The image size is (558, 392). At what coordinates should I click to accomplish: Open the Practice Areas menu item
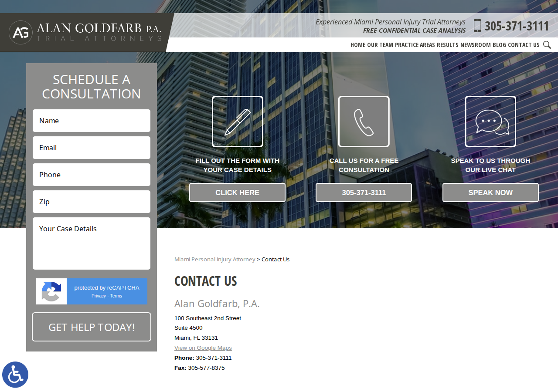point(415,45)
